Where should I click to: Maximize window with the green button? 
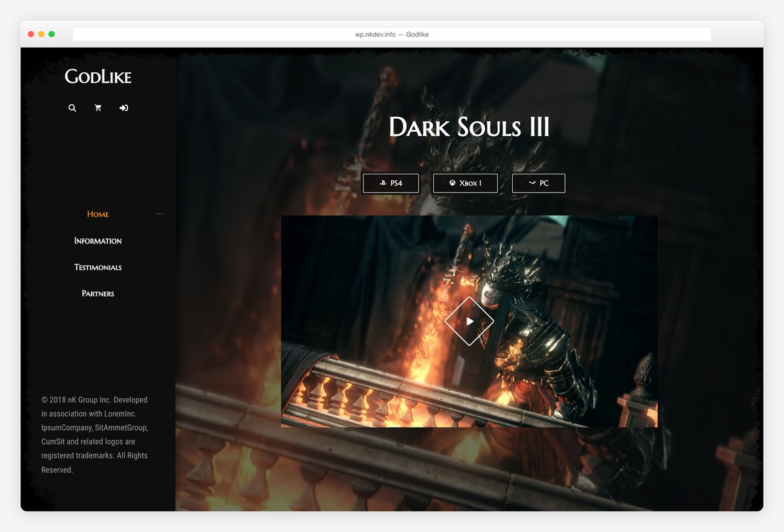(x=52, y=34)
